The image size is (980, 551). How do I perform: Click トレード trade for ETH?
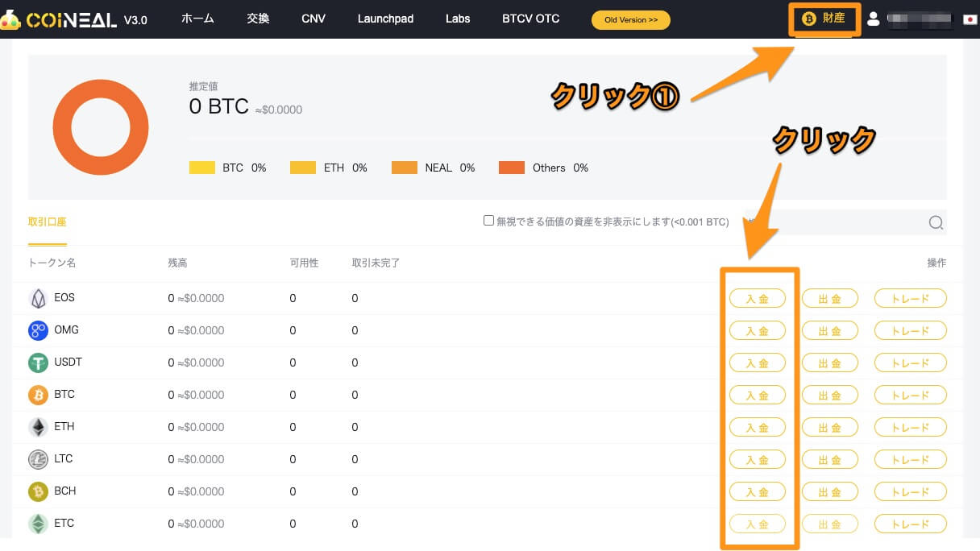coord(911,427)
